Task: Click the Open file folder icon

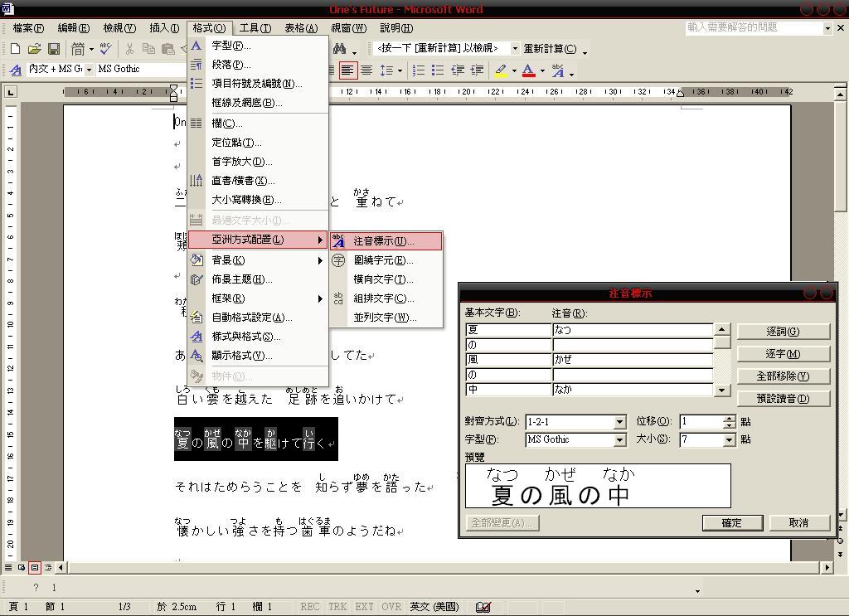Action: pyautogui.click(x=34, y=49)
